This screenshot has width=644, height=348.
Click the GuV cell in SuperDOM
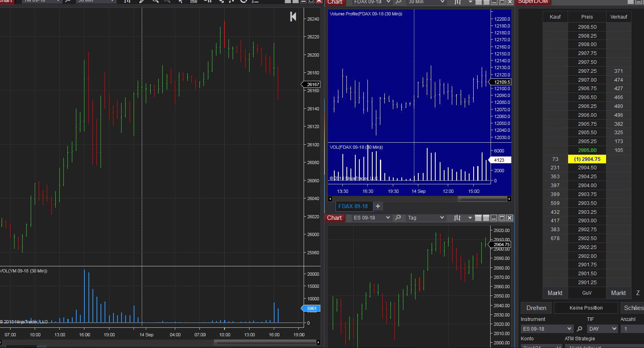click(x=587, y=293)
